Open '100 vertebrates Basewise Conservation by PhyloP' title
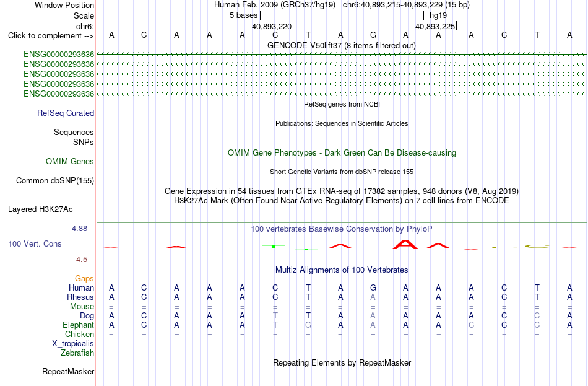Screen dimensions: 588x386 coord(342,229)
